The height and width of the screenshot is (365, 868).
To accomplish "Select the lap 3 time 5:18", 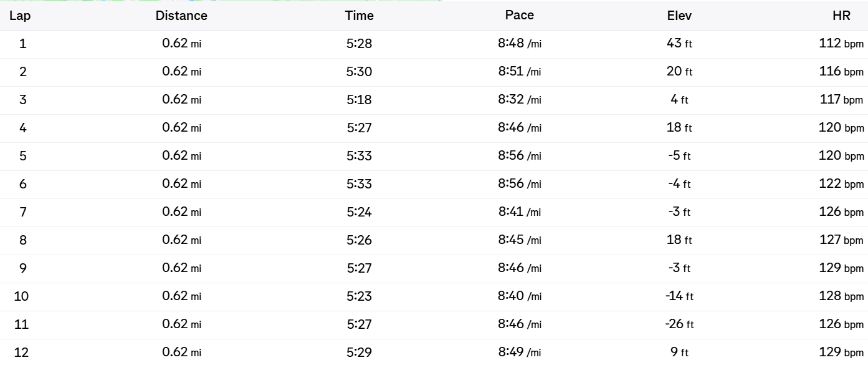I will 360,100.
